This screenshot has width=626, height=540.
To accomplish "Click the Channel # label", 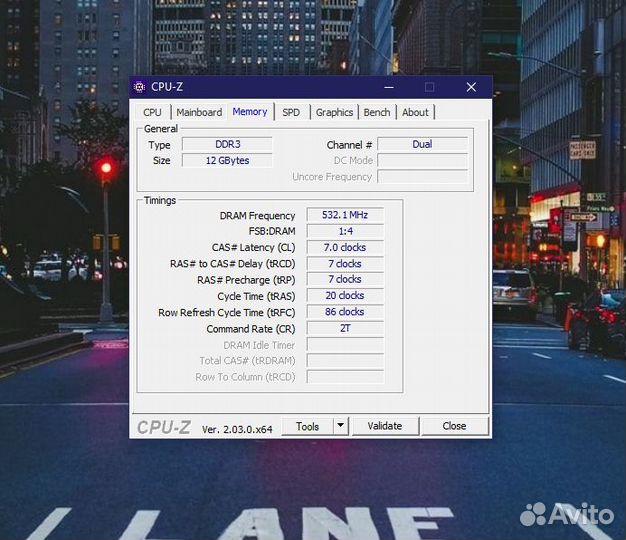I will (x=349, y=145).
